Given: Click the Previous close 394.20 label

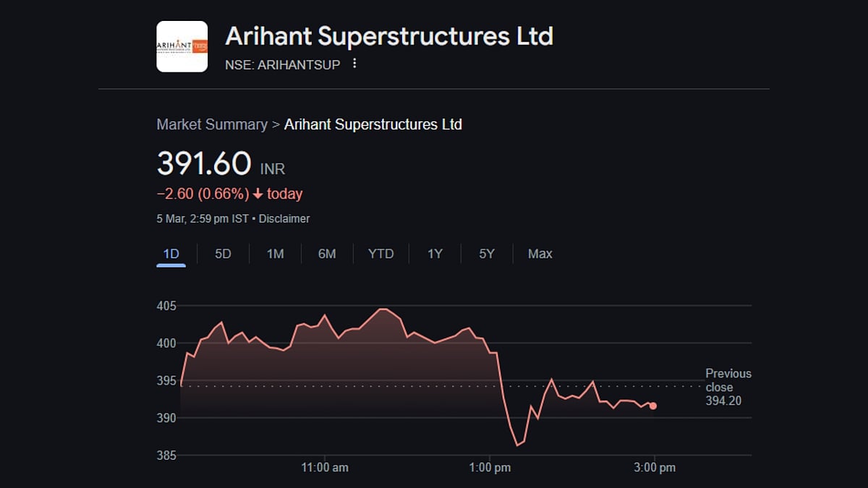Looking at the screenshot, I should click(x=728, y=387).
